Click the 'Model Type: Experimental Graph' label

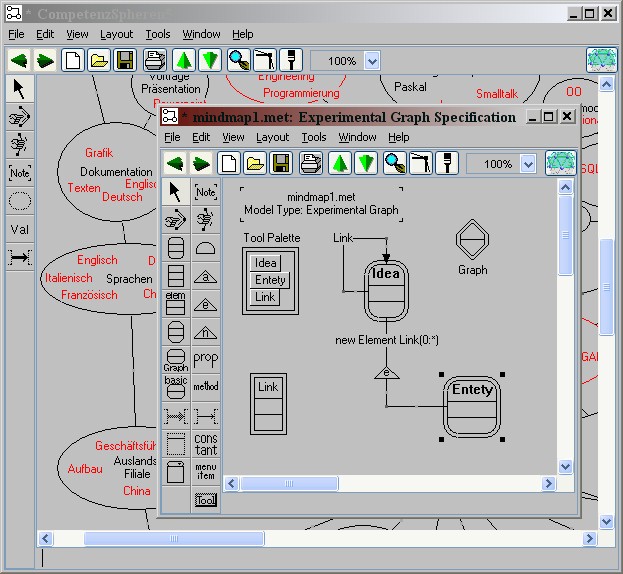[x=321, y=210]
